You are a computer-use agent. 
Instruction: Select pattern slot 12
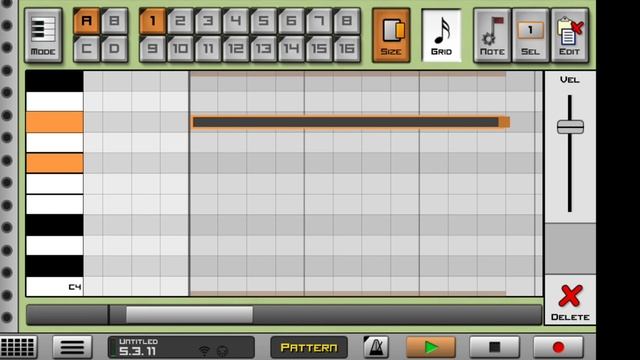coord(236,49)
